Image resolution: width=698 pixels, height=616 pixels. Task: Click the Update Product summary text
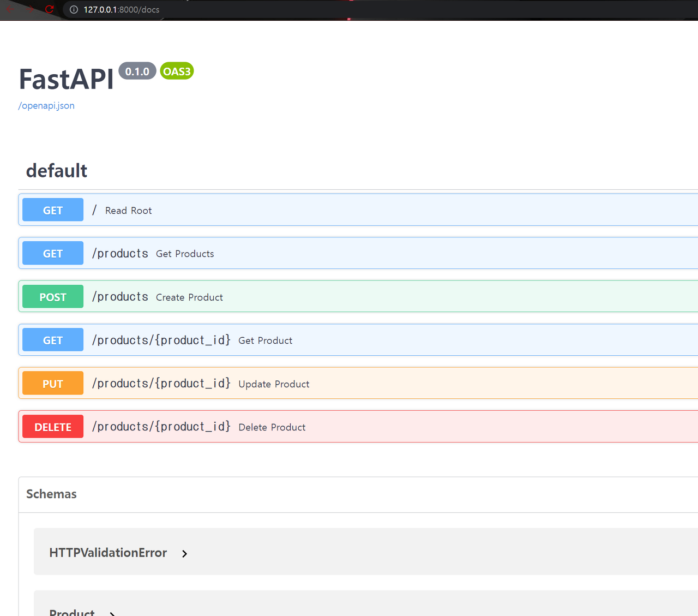(274, 384)
